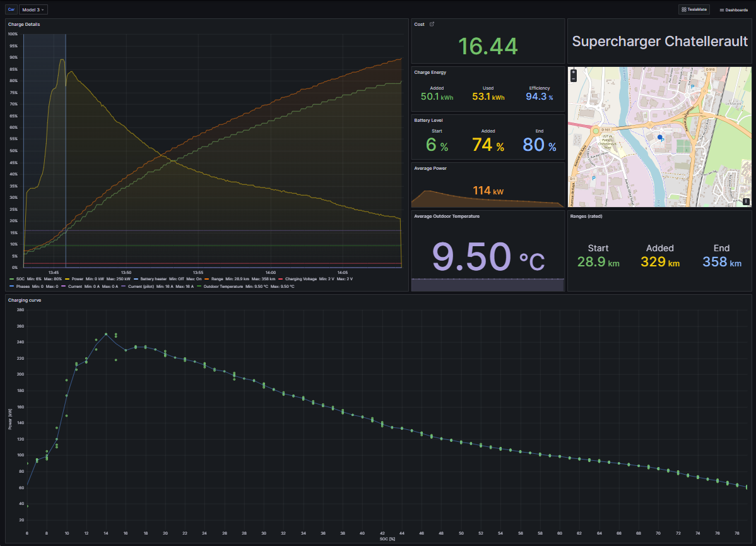Click the 14:00 time axis label
756x546 pixels.
271,273
